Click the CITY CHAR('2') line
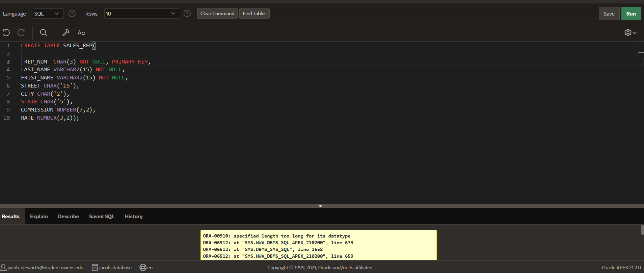This screenshot has width=644, height=273. point(45,94)
